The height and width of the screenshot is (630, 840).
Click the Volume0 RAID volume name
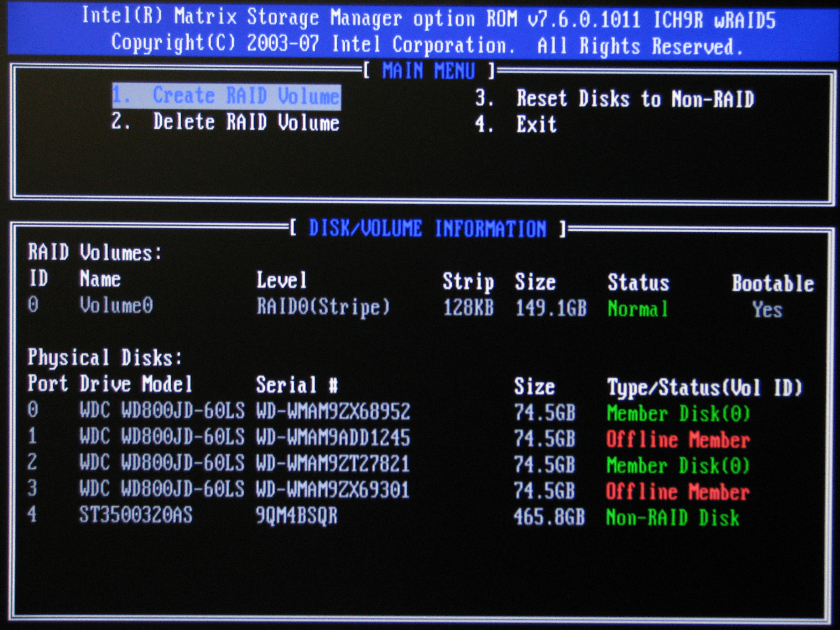[x=116, y=305]
